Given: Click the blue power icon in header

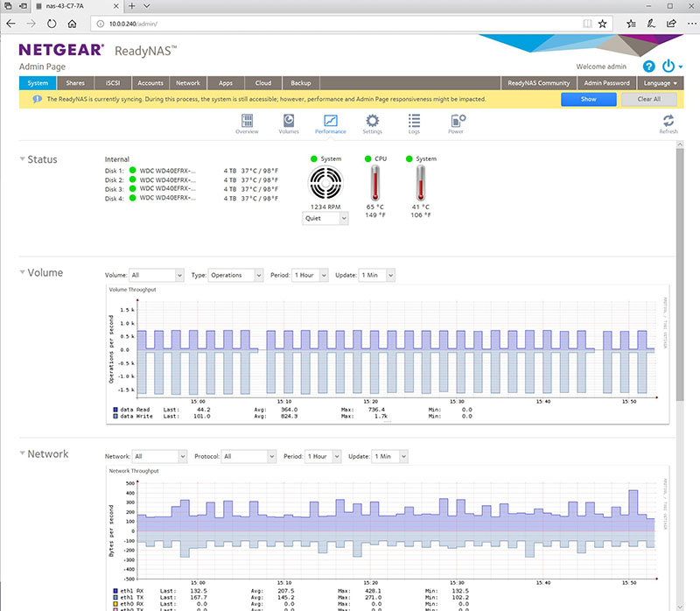Looking at the screenshot, I should point(668,67).
